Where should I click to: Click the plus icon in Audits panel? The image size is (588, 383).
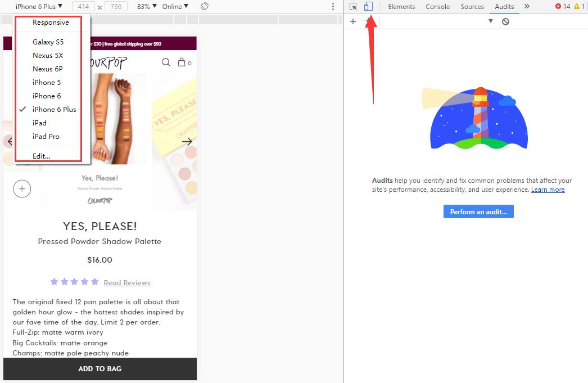(353, 21)
